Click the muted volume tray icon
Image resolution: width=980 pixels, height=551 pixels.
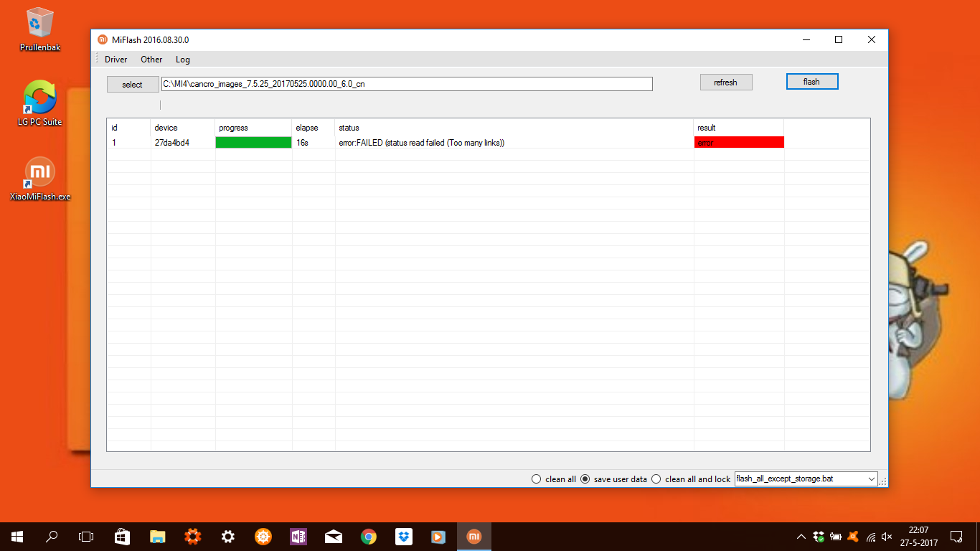tap(887, 536)
